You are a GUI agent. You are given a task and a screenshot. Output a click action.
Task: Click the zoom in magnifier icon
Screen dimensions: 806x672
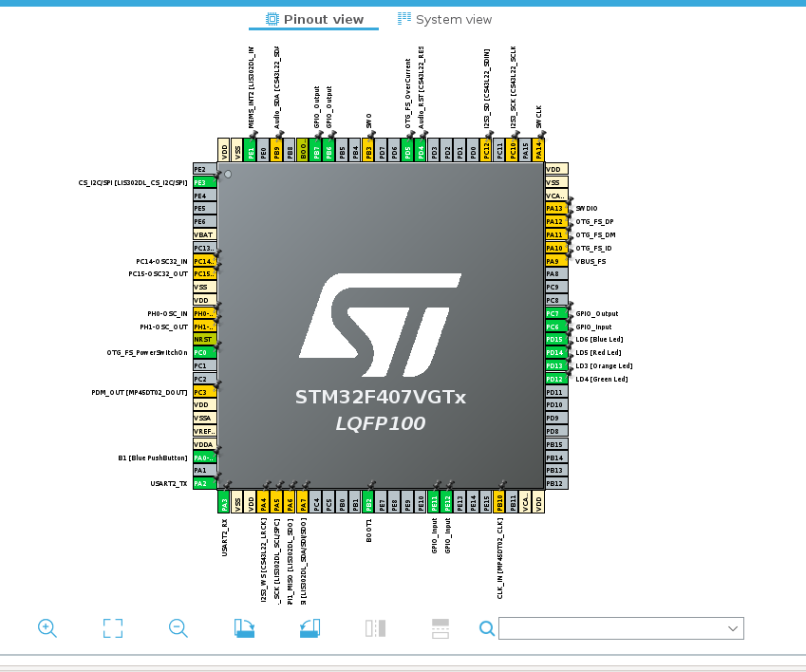47,627
